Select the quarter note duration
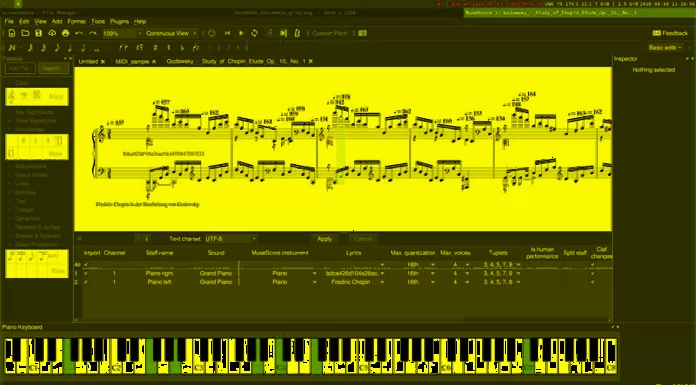This screenshot has width=696, height=385. pyautogui.click(x=70, y=48)
